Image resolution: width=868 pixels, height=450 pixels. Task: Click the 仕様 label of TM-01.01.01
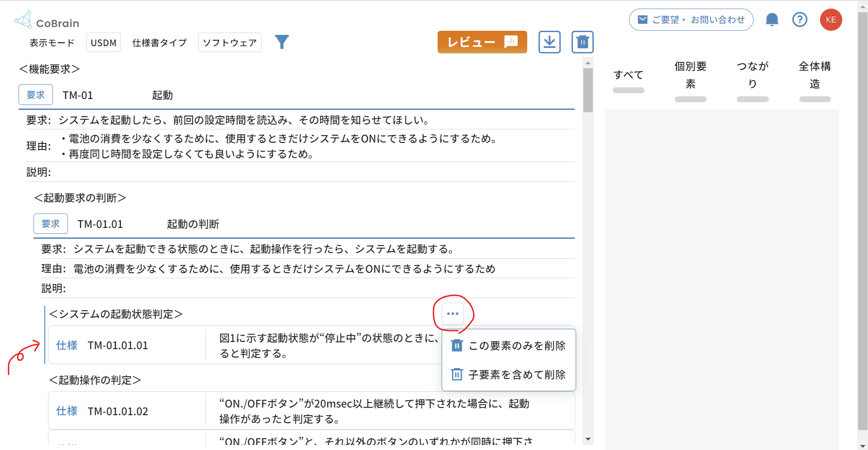(x=67, y=346)
